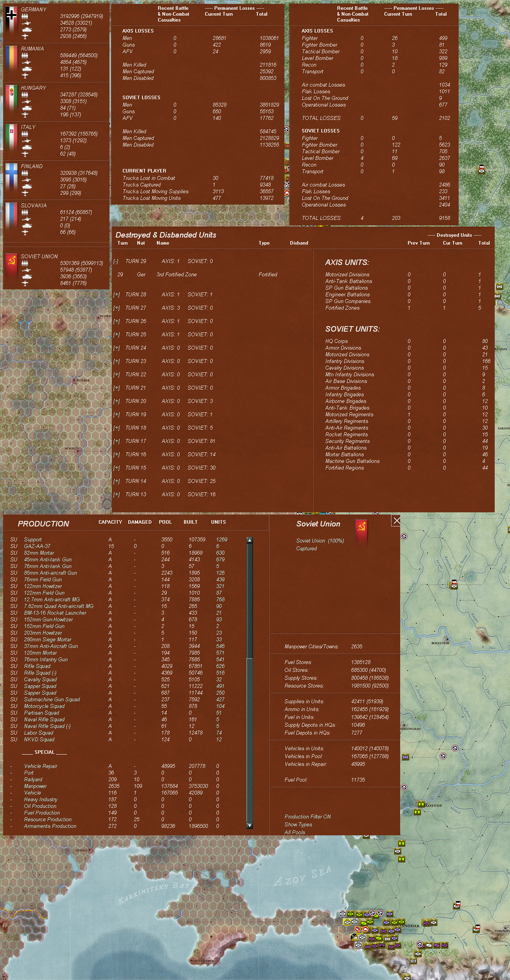Close the Soviet Union production panel
510x980 pixels.
click(396, 521)
